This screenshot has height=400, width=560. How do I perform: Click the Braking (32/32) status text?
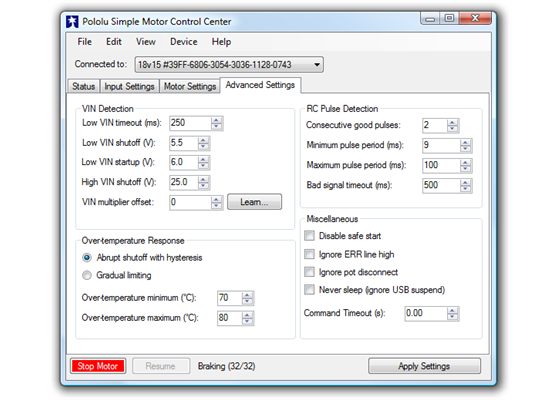tap(226, 366)
